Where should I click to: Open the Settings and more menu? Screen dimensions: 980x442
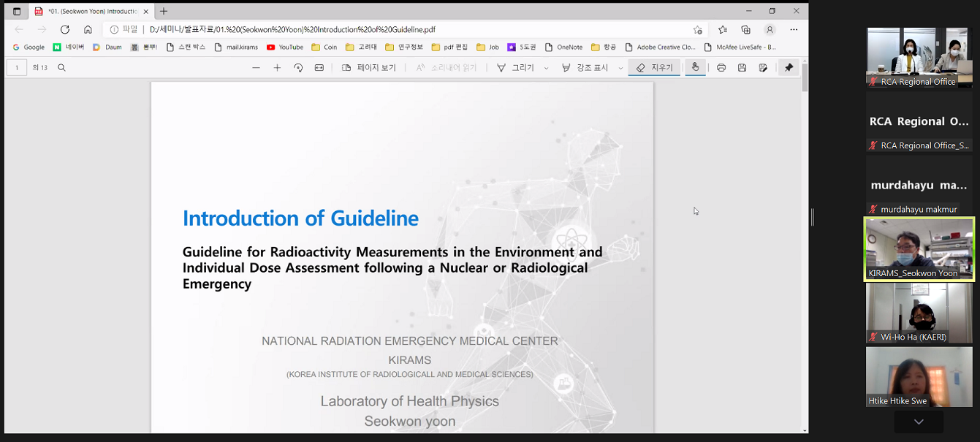tap(794, 29)
